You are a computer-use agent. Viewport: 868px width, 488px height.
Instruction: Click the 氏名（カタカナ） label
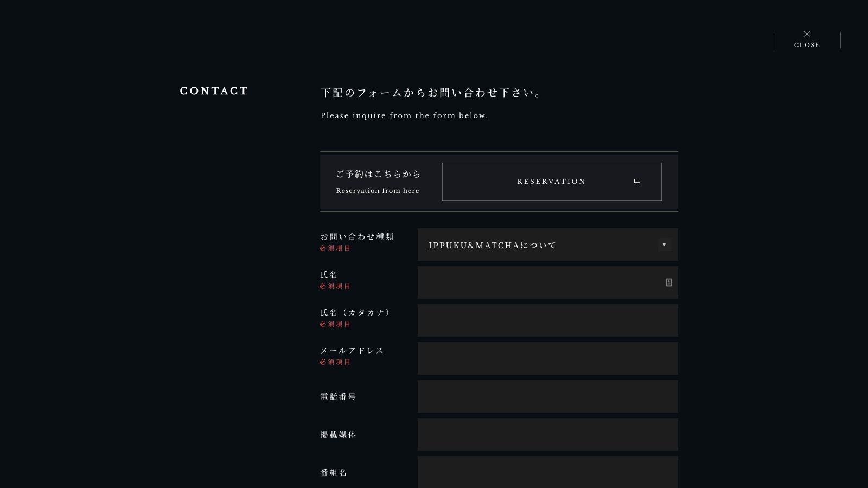[x=356, y=313]
